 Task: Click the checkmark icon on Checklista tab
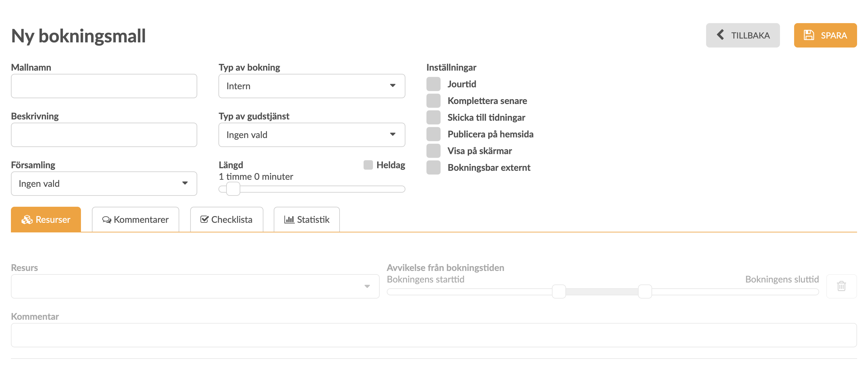(x=204, y=219)
